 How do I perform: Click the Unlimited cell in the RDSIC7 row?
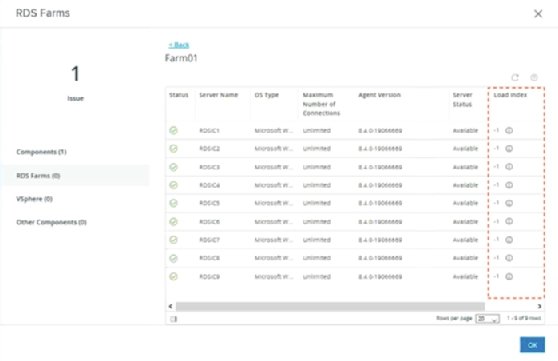[x=317, y=240]
